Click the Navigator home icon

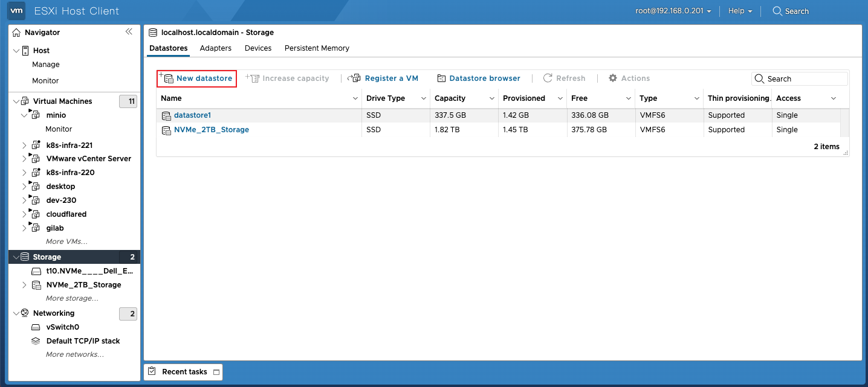pyautogui.click(x=16, y=32)
